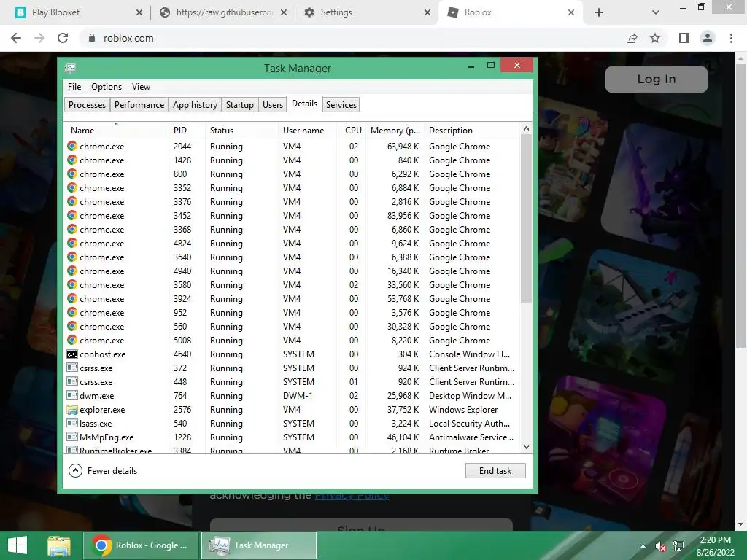Viewport: 747px width, 560px height.
Task: Select the MsMpEng.exe process row
Action: pos(292,437)
